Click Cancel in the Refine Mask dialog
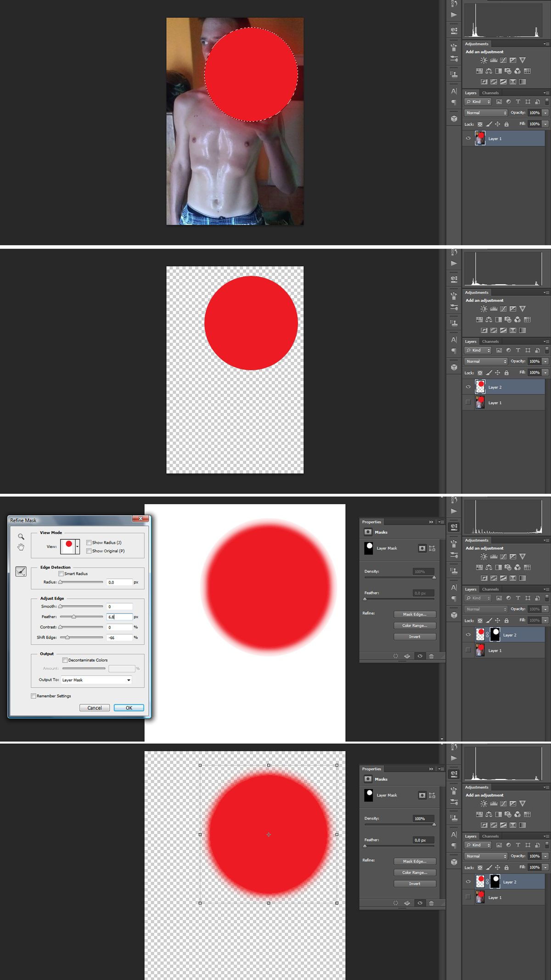Viewport: 551px width, 980px height. coord(95,708)
